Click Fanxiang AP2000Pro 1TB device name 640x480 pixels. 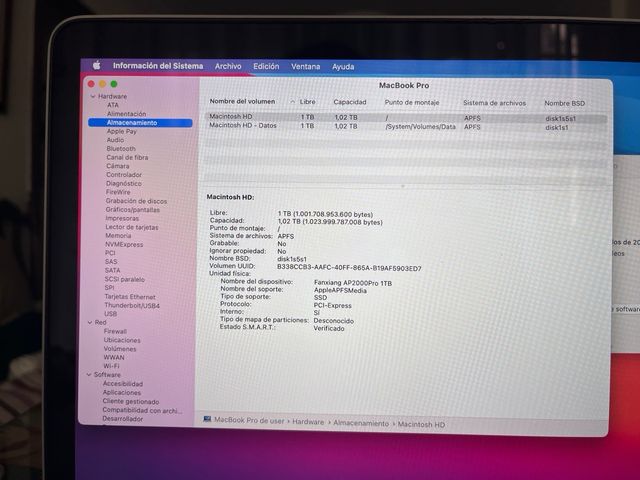point(353,283)
